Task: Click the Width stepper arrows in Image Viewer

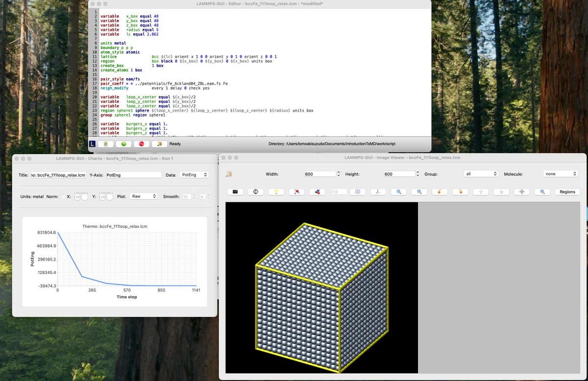Action: pos(338,174)
